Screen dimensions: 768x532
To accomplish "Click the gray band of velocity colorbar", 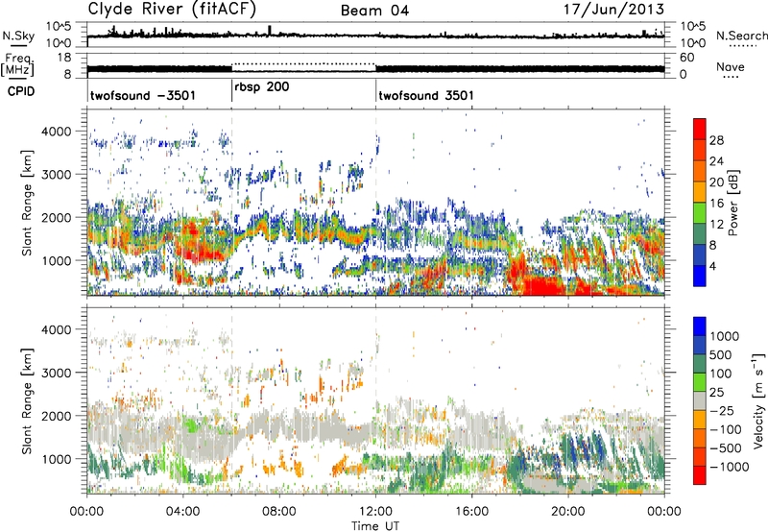I will [700, 400].
